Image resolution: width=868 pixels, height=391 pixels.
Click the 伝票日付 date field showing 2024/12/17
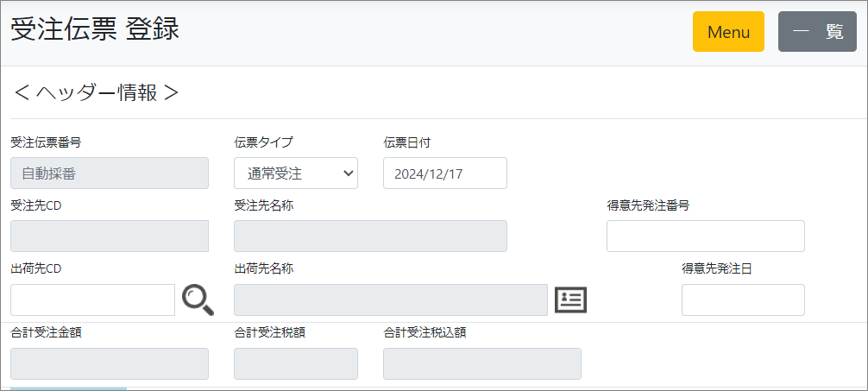444,173
